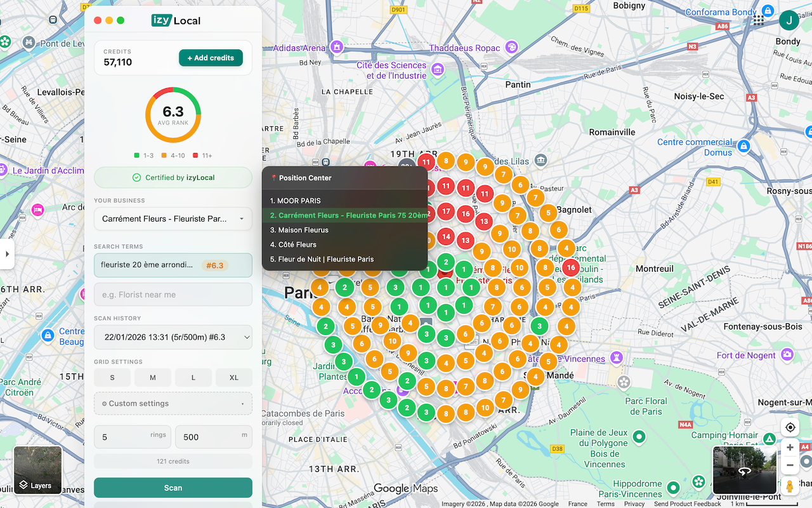Click the Cité des Sciences museum pin

coord(437,70)
